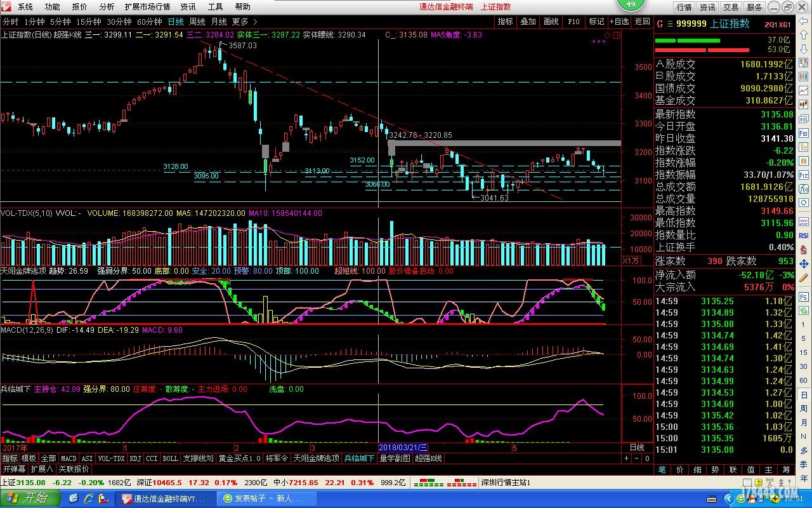
Task: Click the +自选 add favorite button
Action: coord(619,22)
